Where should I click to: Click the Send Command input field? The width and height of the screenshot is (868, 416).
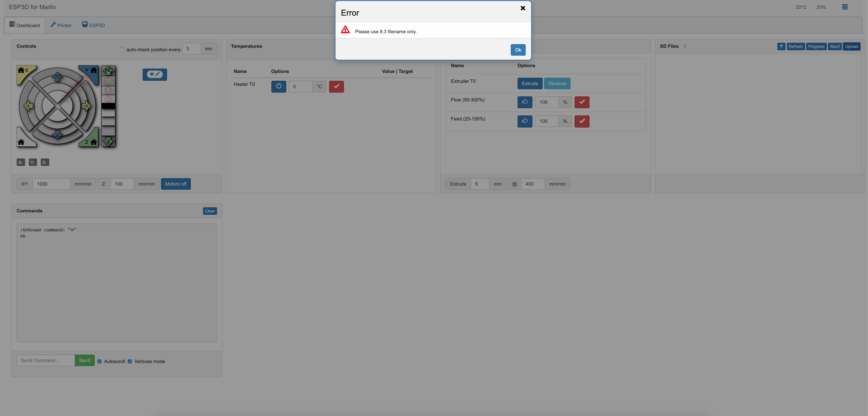46,360
